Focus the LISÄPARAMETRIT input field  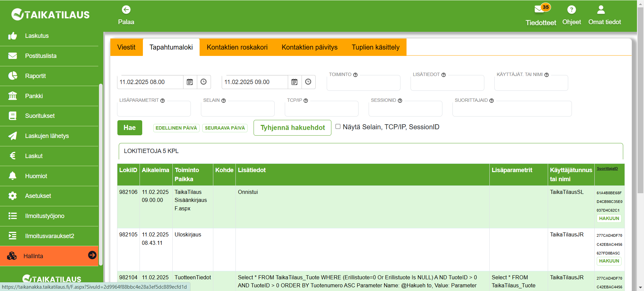pos(154,108)
